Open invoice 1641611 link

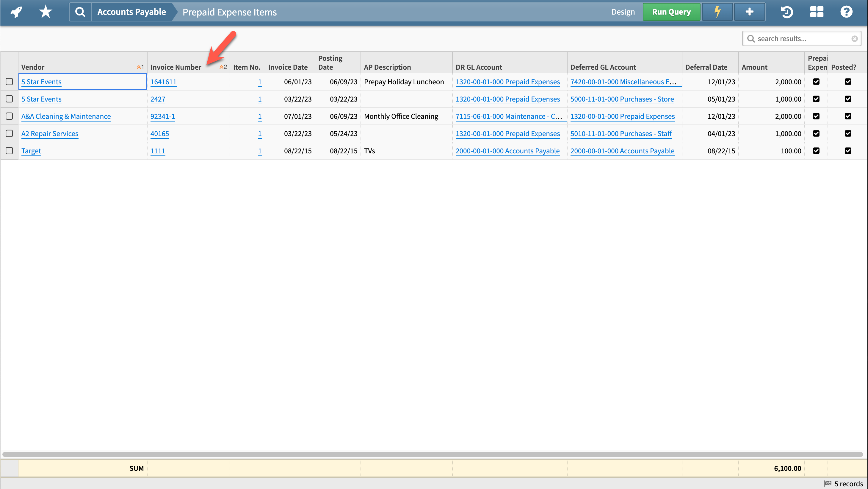163,82
